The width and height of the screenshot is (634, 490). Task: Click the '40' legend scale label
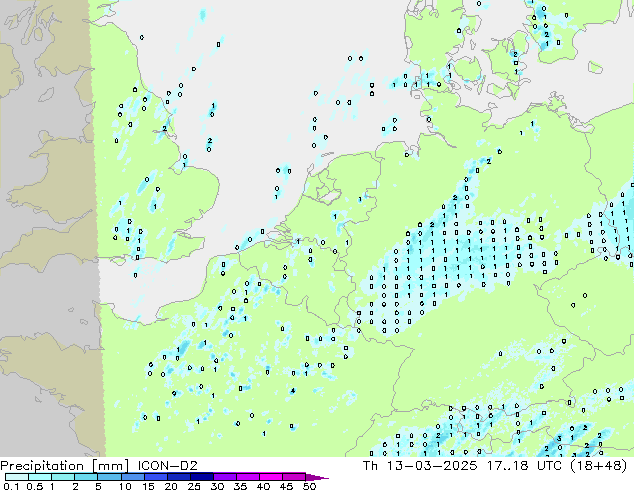pyautogui.click(x=263, y=486)
